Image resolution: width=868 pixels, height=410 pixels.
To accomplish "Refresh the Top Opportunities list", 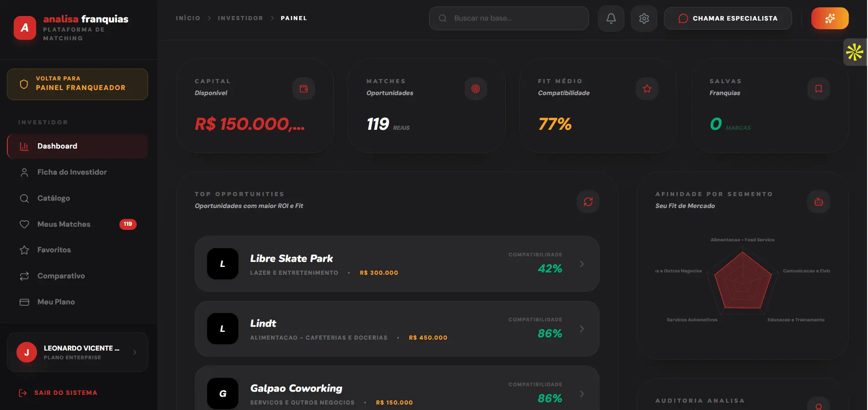I will coord(588,202).
